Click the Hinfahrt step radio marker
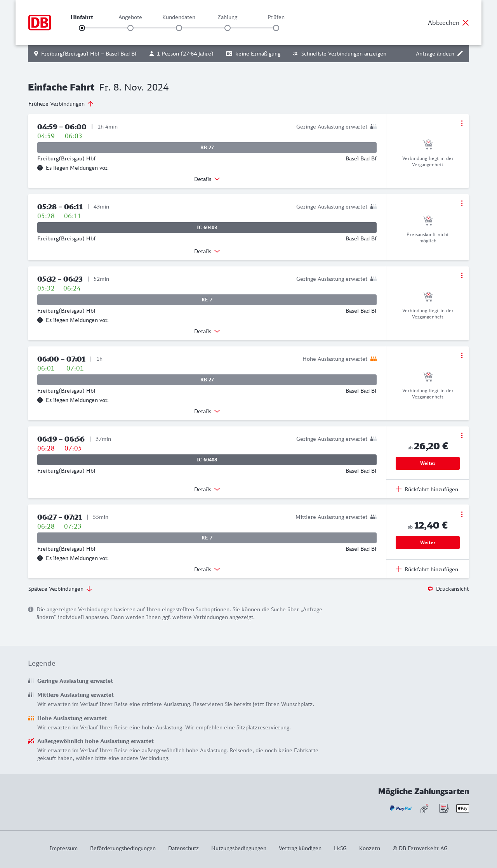 [x=82, y=28]
